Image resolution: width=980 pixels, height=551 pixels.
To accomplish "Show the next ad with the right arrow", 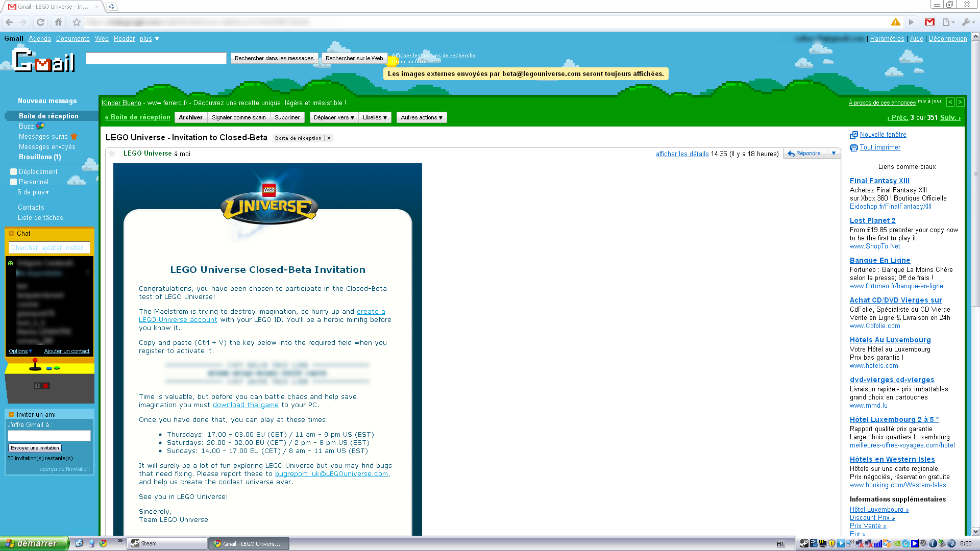I will pyautogui.click(x=960, y=102).
